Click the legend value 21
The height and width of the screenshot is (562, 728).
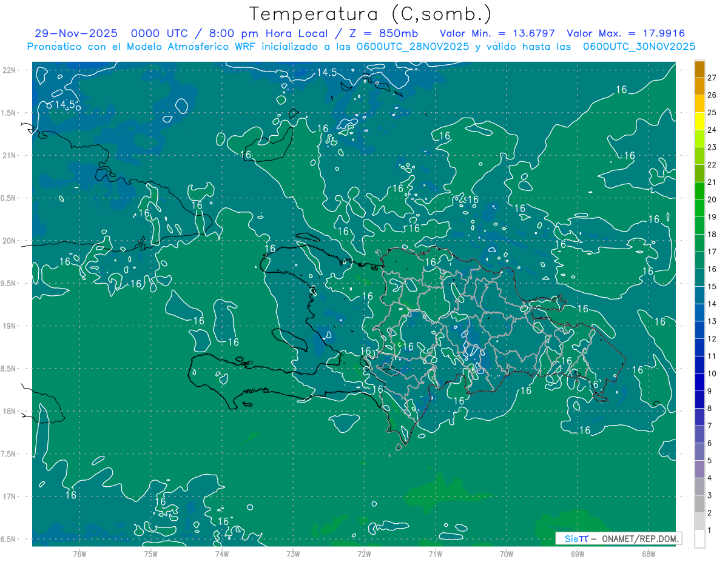pos(712,182)
